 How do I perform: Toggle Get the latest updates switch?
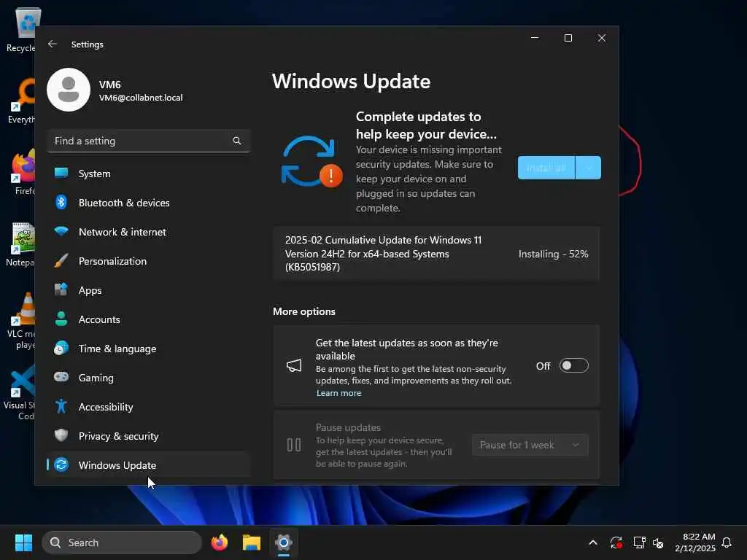coord(573,366)
